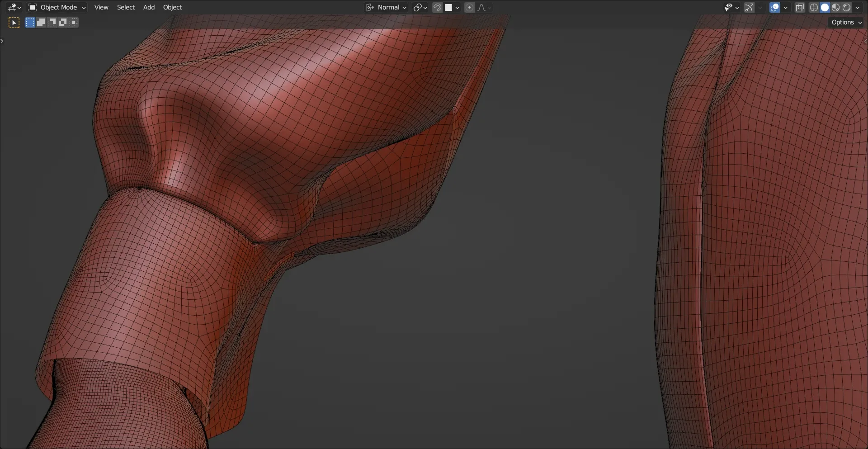The image size is (868, 449).
Task: Open the viewport shading options dropdown
Action: pyautogui.click(x=857, y=7)
